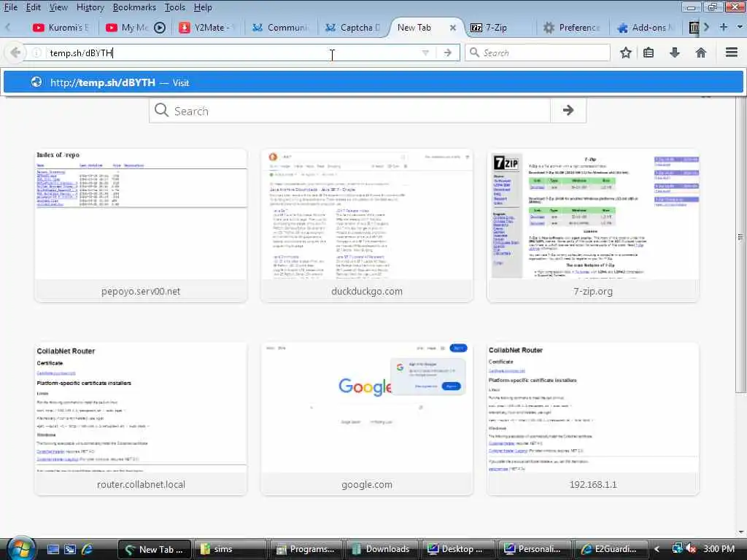This screenshot has height=560, width=747.
Task: Open the Tools menu
Action: [175, 7]
